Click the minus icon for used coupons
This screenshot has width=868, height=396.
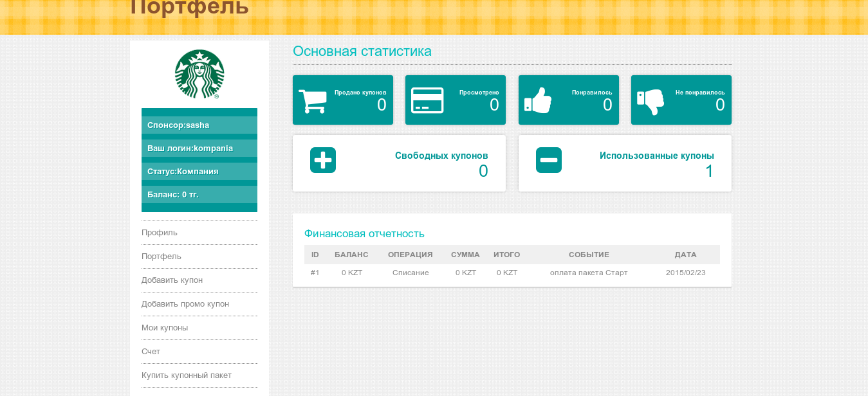click(549, 160)
